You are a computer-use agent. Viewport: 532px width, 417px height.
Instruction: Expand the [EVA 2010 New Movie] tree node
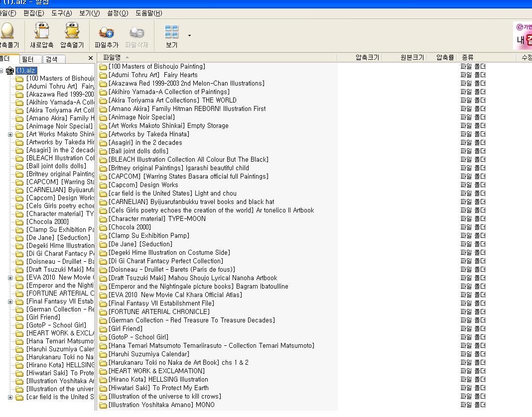point(10,278)
